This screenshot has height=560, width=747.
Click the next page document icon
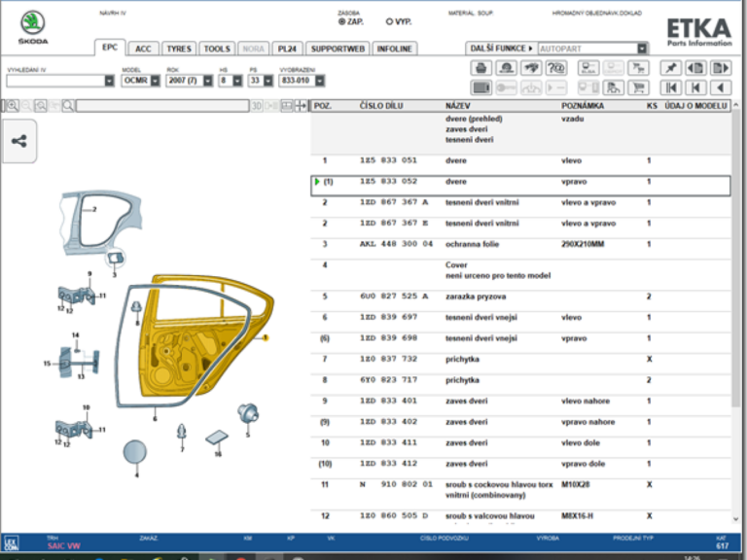click(721, 68)
